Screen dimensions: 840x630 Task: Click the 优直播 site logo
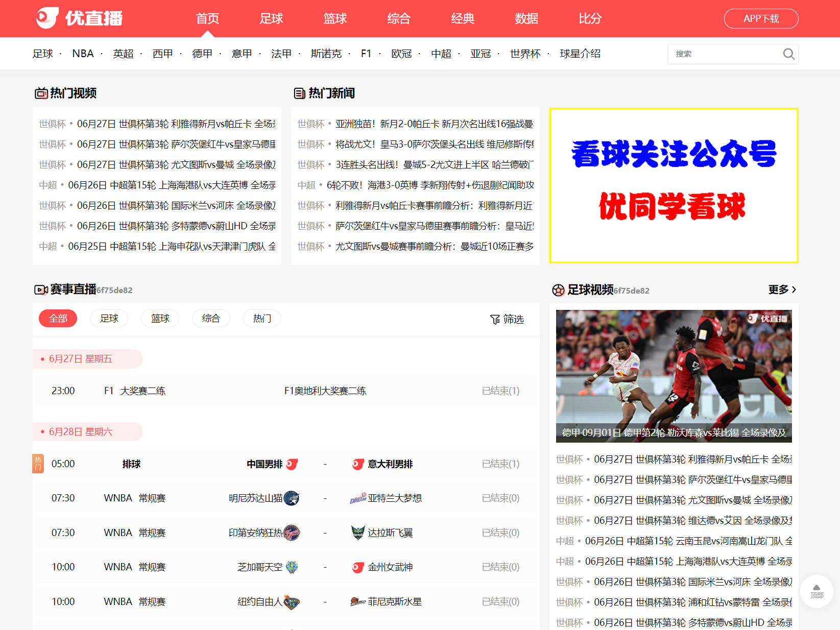tap(79, 18)
